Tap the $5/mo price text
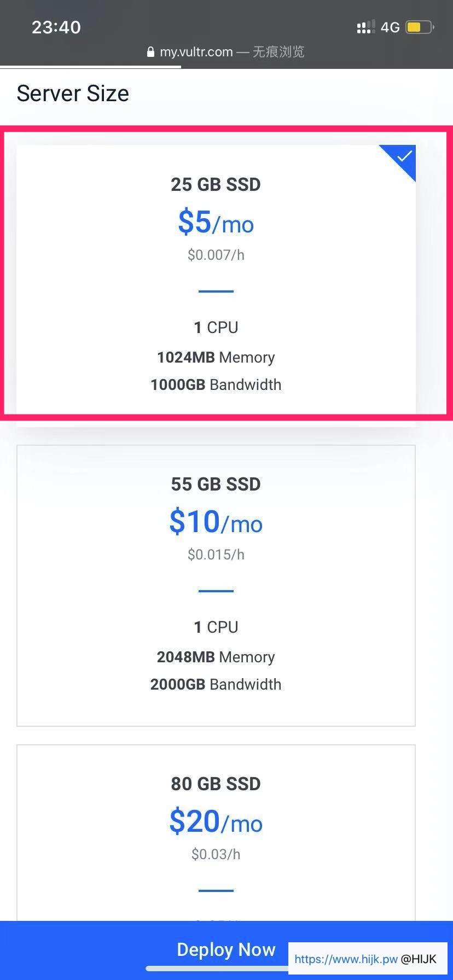The height and width of the screenshot is (980, 453). pos(216,223)
